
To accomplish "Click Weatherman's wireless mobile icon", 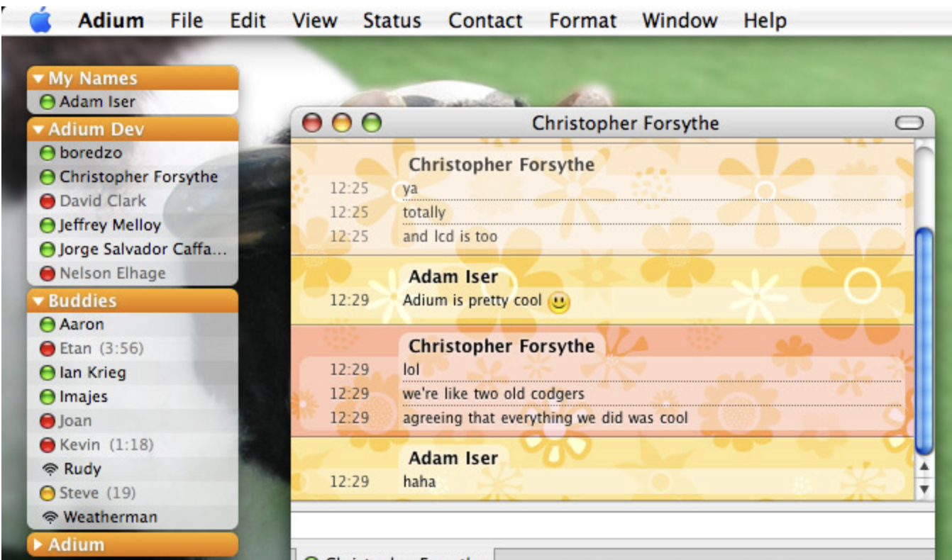I will [x=50, y=517].
